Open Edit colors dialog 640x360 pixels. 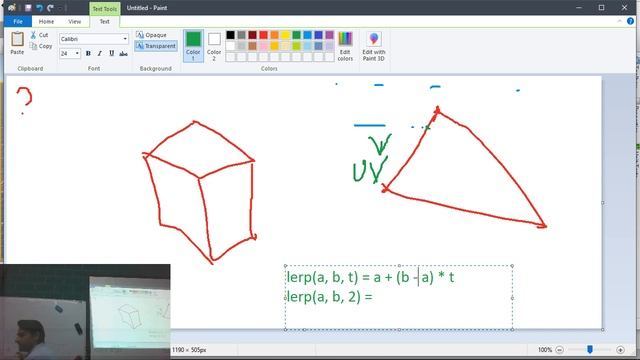(345, 46)
